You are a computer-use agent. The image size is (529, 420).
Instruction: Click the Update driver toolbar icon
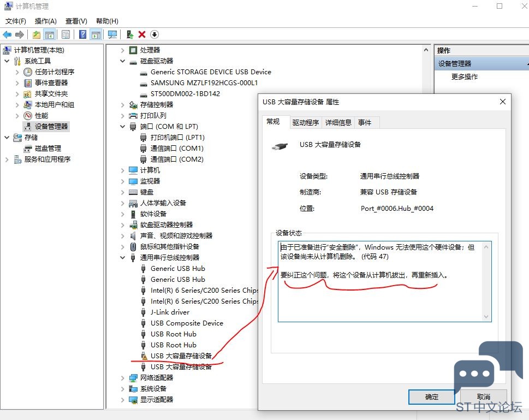tap(129, 34)
